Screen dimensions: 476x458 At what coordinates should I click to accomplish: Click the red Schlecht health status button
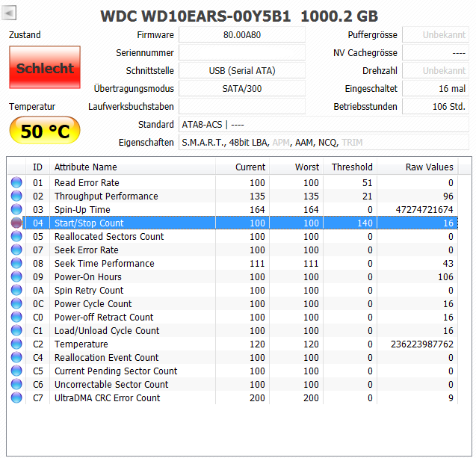click(45, 67)
